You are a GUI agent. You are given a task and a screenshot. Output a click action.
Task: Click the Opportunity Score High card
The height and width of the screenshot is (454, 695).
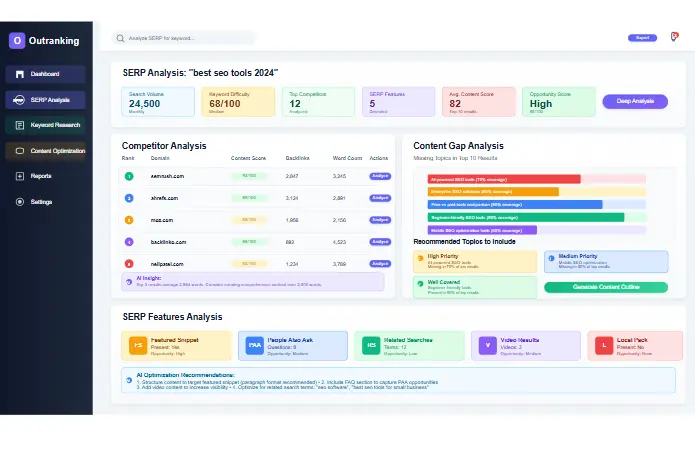pos(559,102)
